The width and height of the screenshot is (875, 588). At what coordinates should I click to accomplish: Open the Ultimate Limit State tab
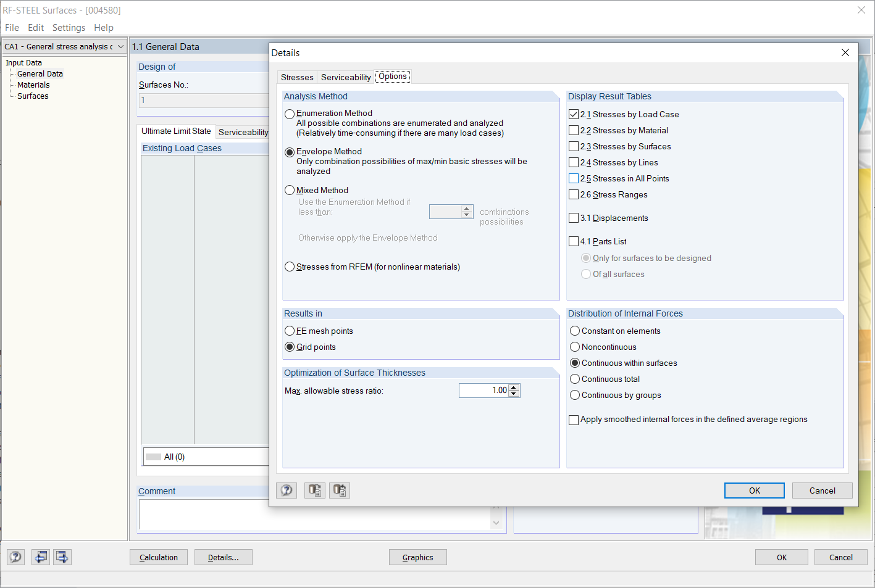click(176, 131)
